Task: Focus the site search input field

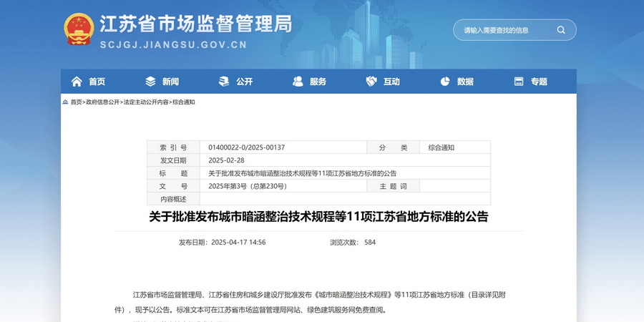Action: (504, 30)
